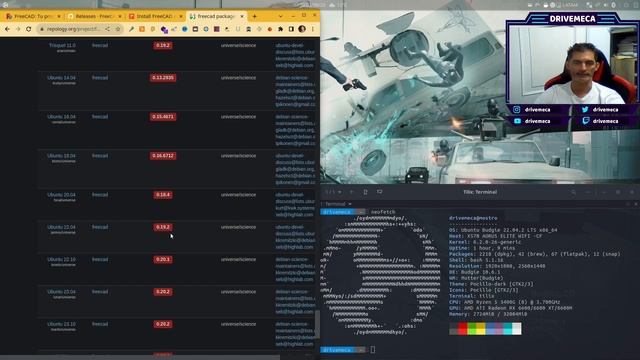Click the Ubuntu 20.04 repository link
The width and height of the screenshot is (640, 360).
coord(61,195)
